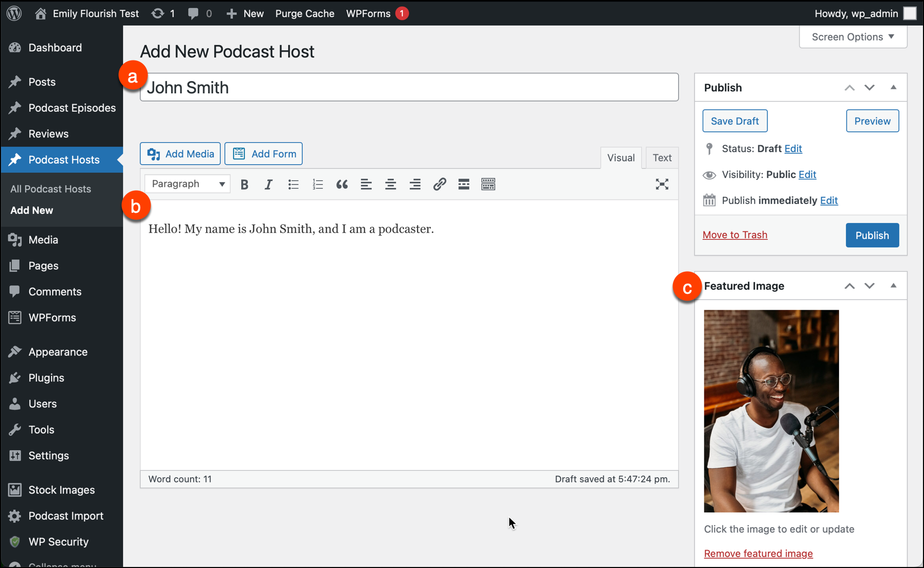Insert a numbered list
The height and width of the screenshot is (568, 924).
pyautogui.click(x=318, y=185)
